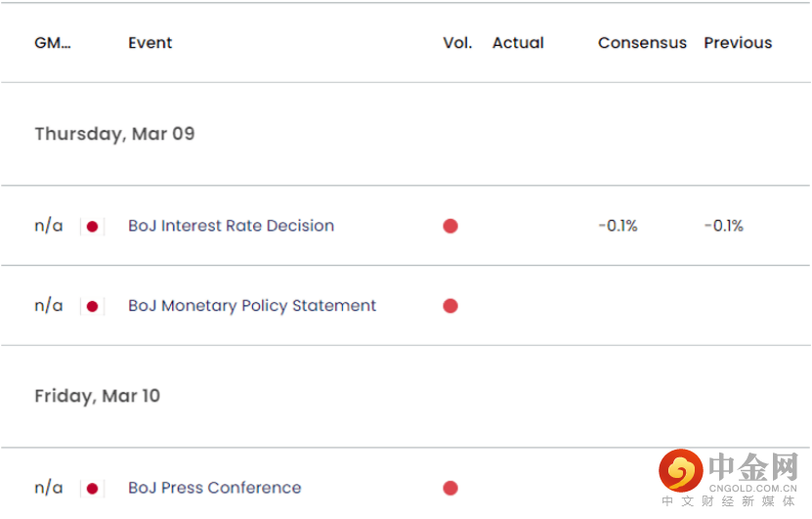
Task: Click the Actual column header
Action: click(518, 43)
